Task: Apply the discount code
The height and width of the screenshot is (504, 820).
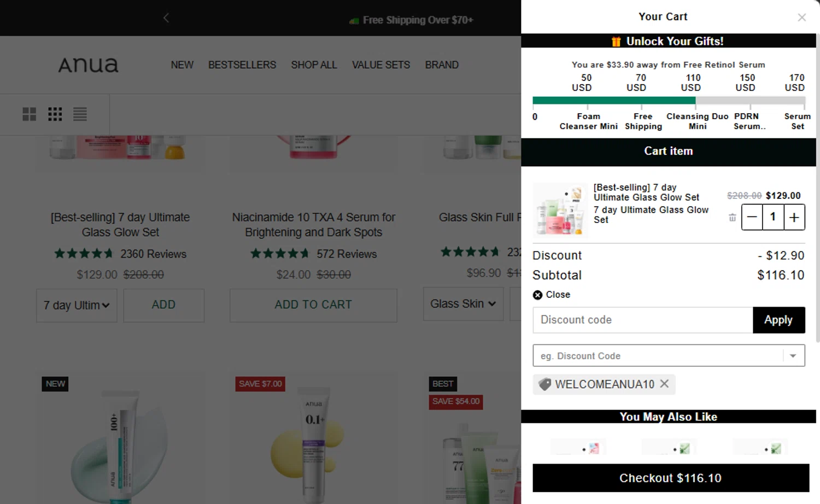Action: (778, 320)
